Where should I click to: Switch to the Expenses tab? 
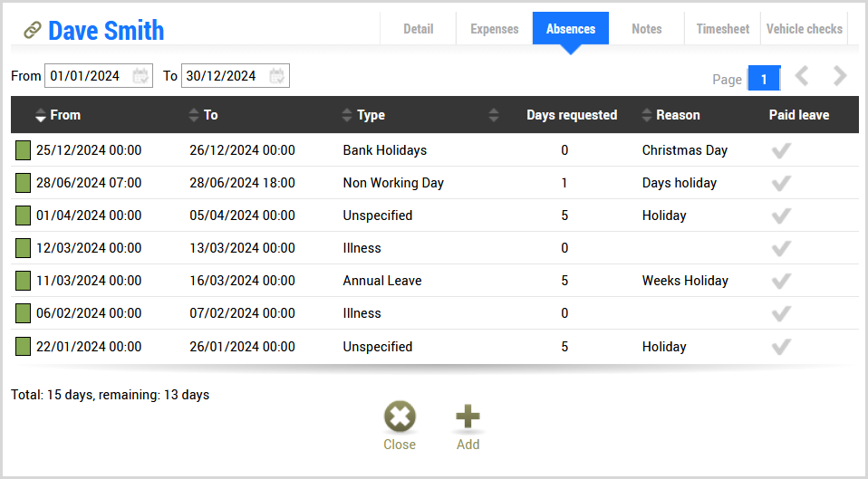coord(494,29)
